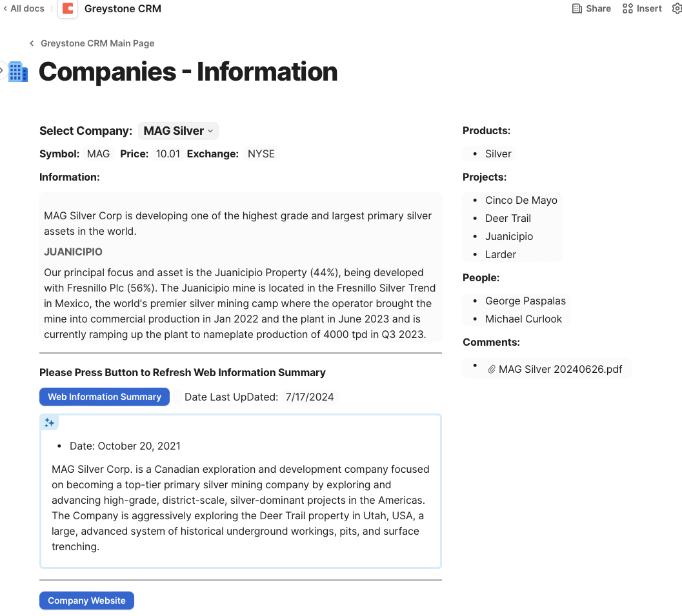This screenshot has height=616, width=682.
Task: Click the Silver product entry
Action: tap(497, 154)
